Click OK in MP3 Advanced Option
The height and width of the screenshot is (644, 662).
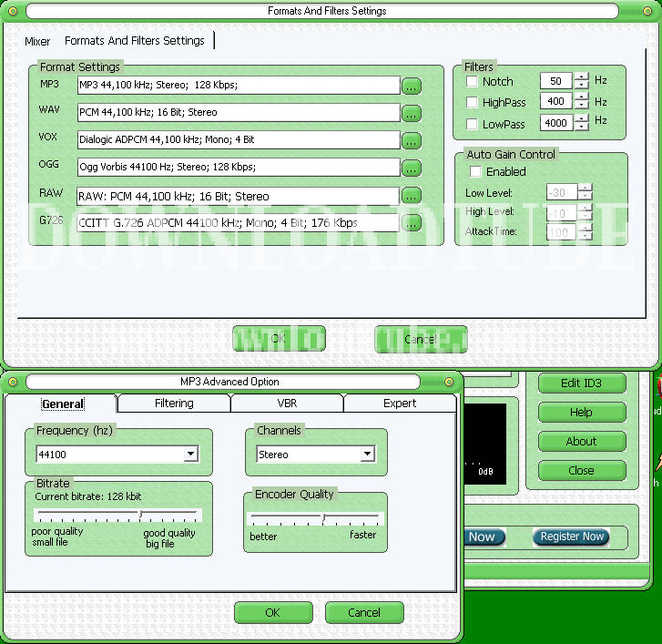point(273,612)
